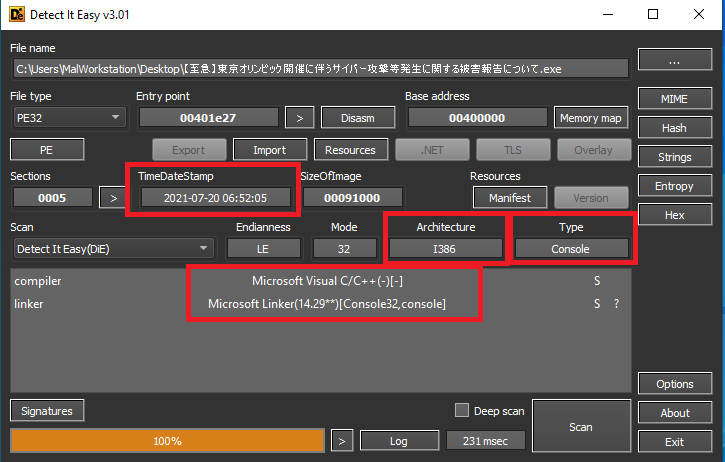The height and width of the screenshot is (462, 725).
Task: Open the MIME info panel
Action: 674,100
